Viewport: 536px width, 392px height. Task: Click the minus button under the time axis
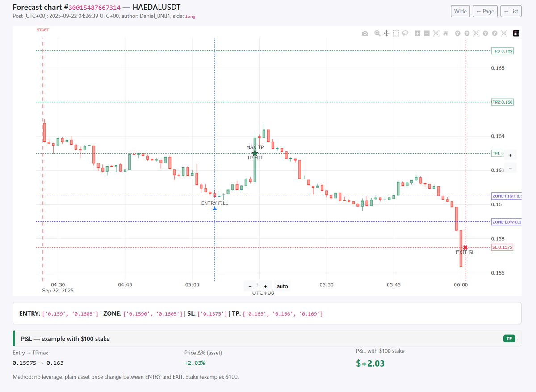pyautogui.click(x=250, y=286)
